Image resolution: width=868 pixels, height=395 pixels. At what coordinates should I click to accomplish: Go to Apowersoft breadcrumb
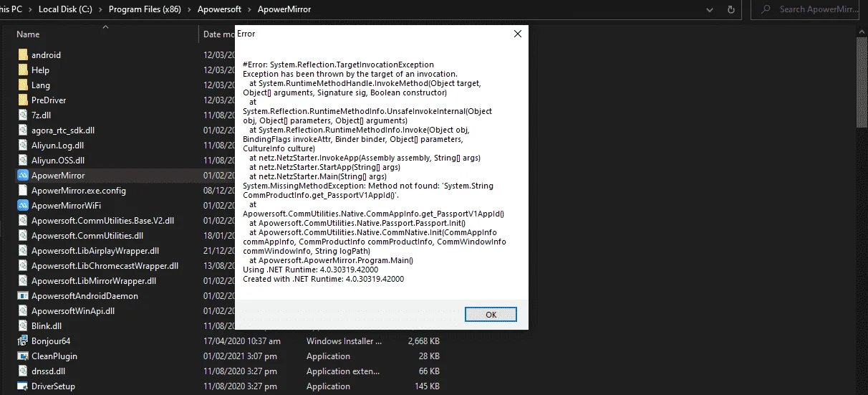click(221, 9)
